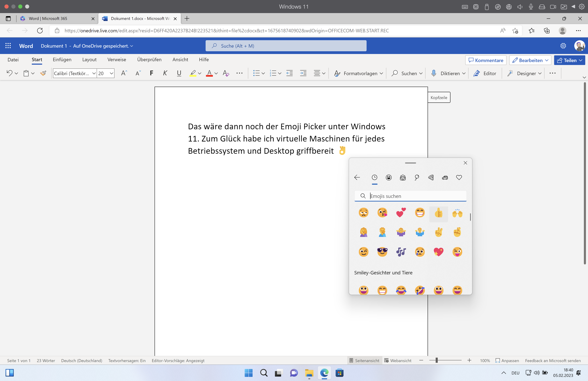Select the Format Painter brush icon
Viewport: 588px width, 381px height.
tap(43, 73)
